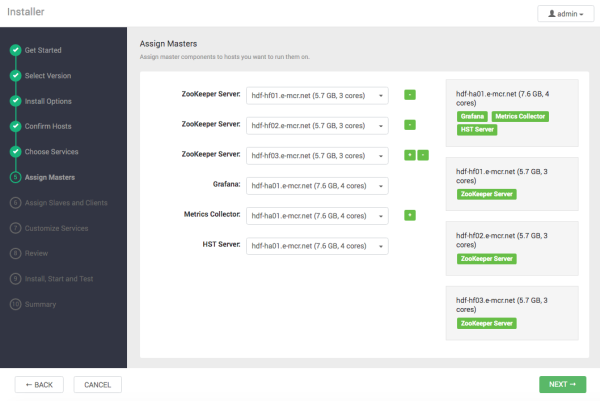This screenshot has width=600, height=401.
Task: Click the BACK button
Action: (39, 384)
